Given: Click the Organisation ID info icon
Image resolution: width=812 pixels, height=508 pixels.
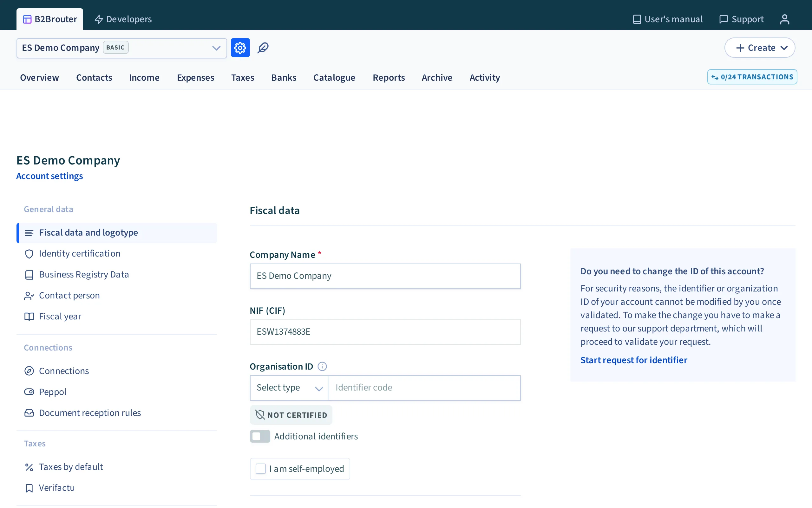Looking at the screenshot, I should (x=322, y=366).
